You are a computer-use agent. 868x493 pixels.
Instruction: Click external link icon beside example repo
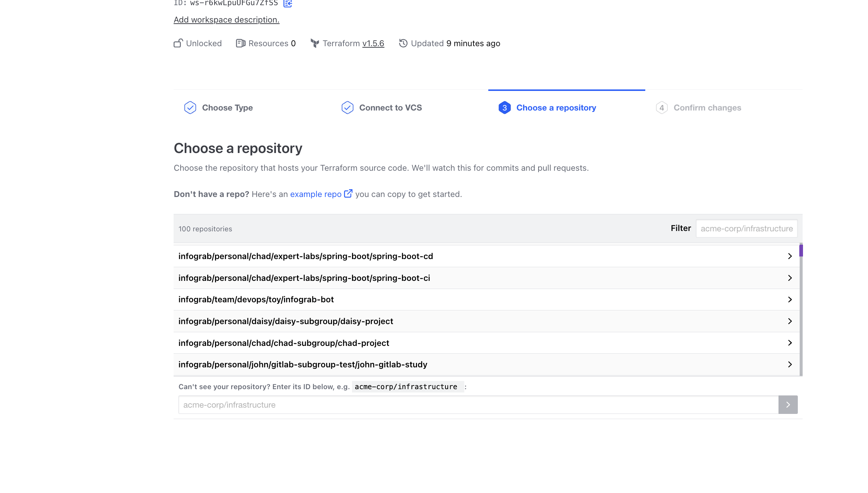tap(348, 194)
